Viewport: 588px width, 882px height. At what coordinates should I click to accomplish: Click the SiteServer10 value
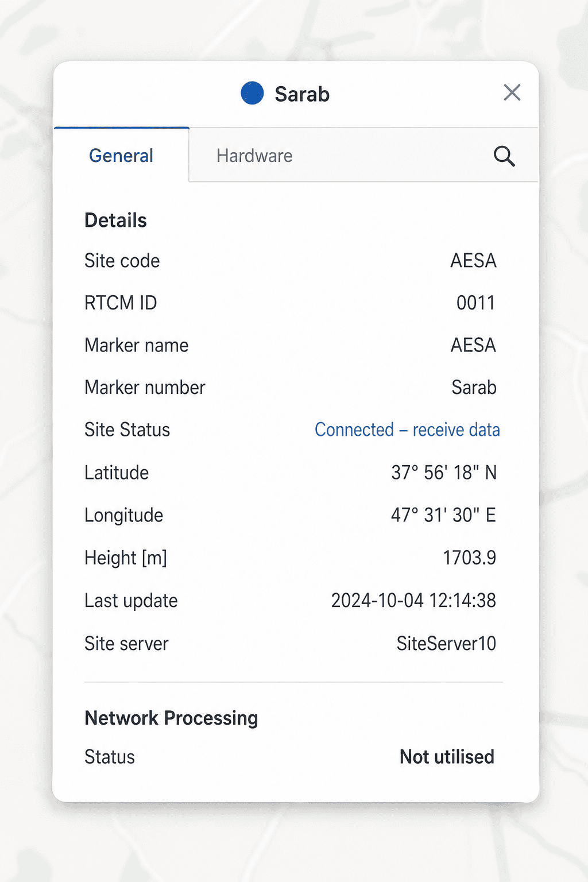click(446, 644)
